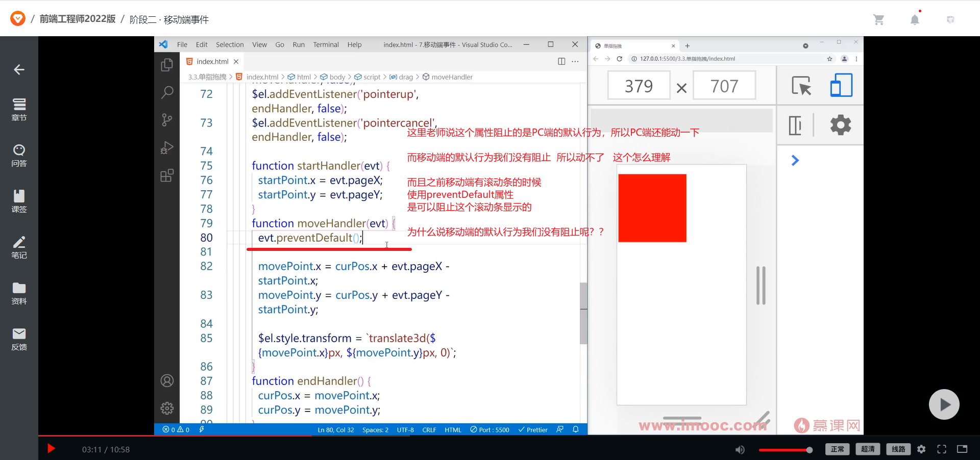Screen dimensions: 980x460
Task: Click the DevTools inspect element icon
Action: click(x=801, y=86)
